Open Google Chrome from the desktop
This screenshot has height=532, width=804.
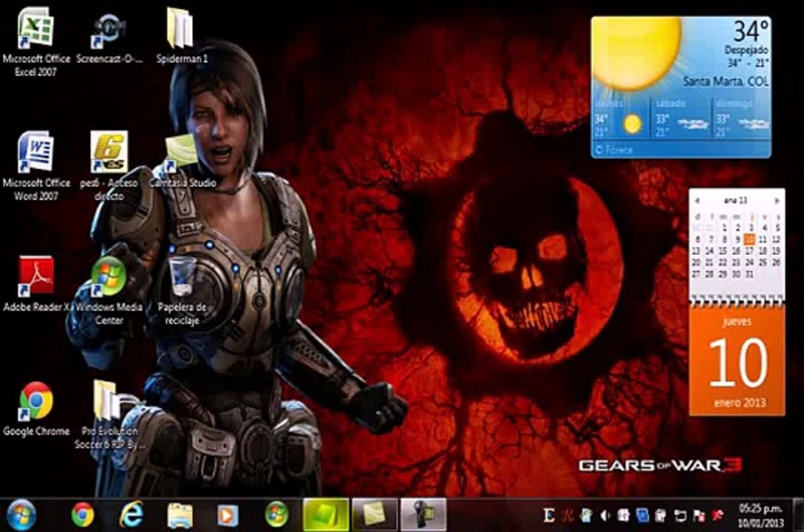(36, 409)
